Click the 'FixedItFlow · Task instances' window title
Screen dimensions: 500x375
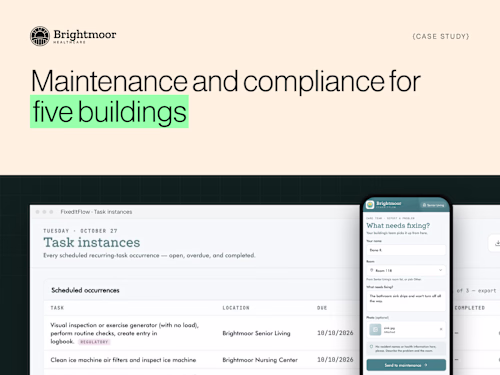pos(96,212)
